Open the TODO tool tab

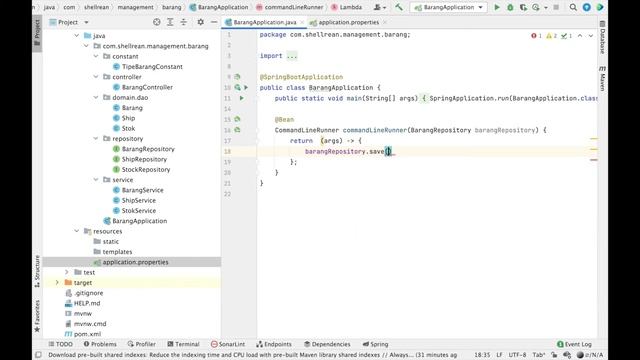(x=60, y=344)
